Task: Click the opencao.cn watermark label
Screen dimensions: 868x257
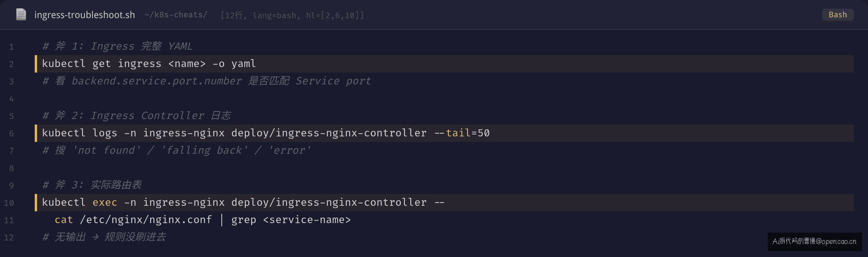Action: tap(815, 241)
